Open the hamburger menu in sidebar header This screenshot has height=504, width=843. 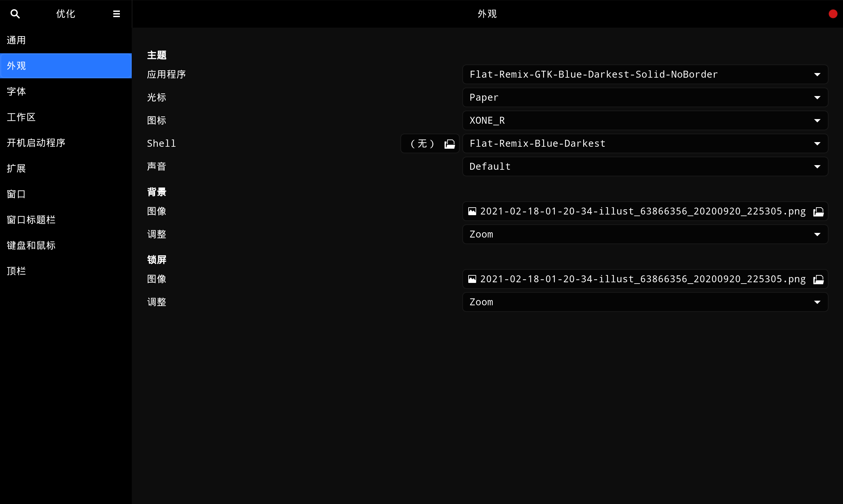tap(116, 14)
